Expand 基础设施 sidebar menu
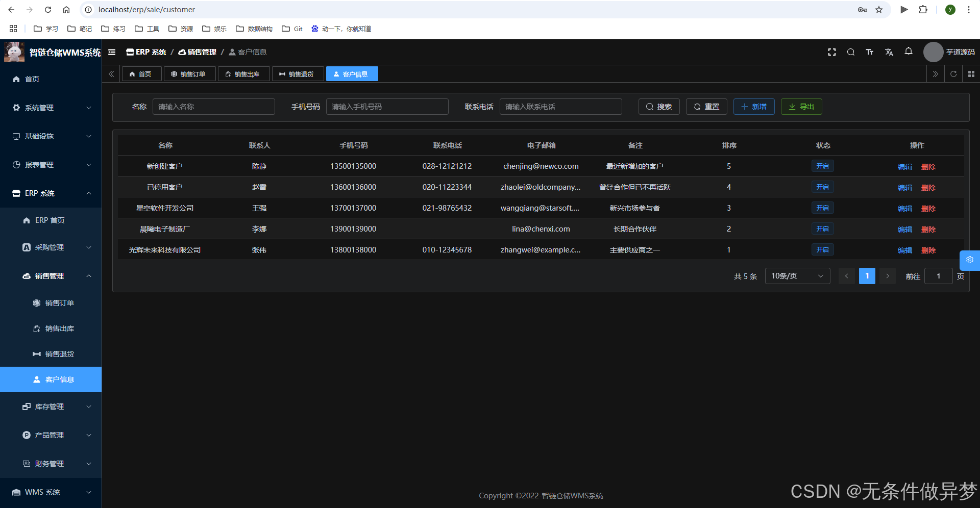980x508 pixels. (x=51, y=136)
